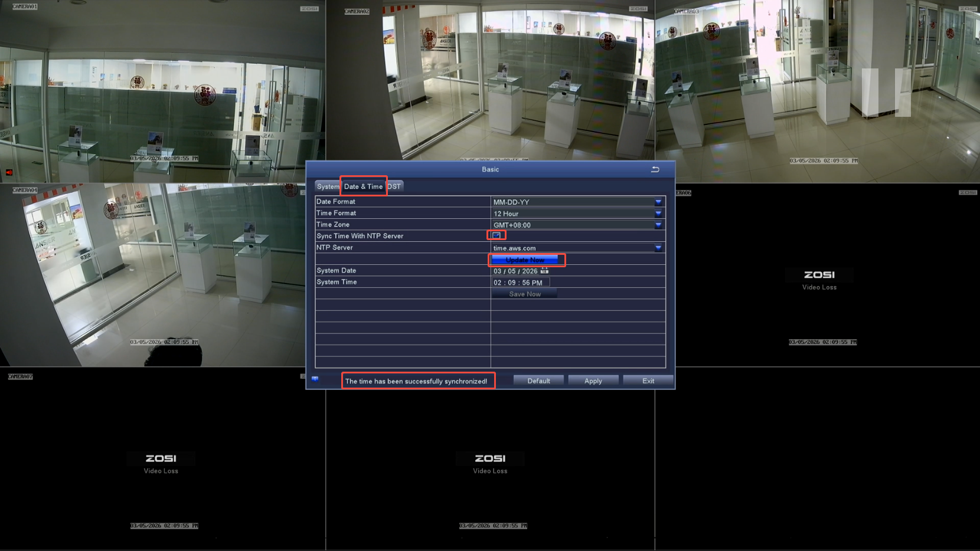Open the NTP Server dropdown list
This screenshot has height=551, width=980.
658,248
